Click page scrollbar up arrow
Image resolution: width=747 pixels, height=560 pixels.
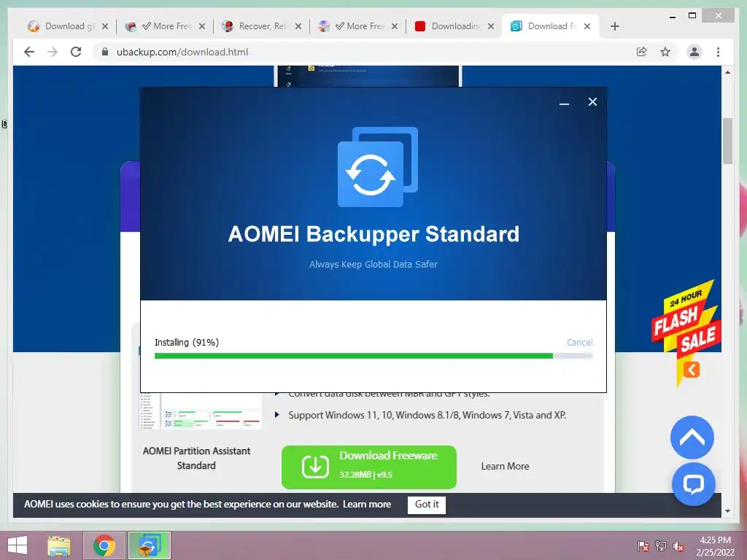(x=727, y=72)
